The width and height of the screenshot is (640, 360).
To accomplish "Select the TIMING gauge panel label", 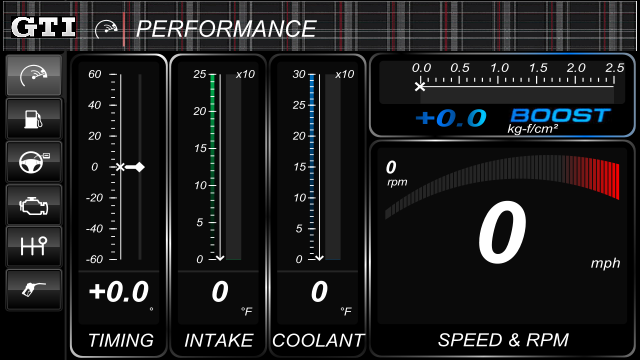I will click(x=121, y=340).
